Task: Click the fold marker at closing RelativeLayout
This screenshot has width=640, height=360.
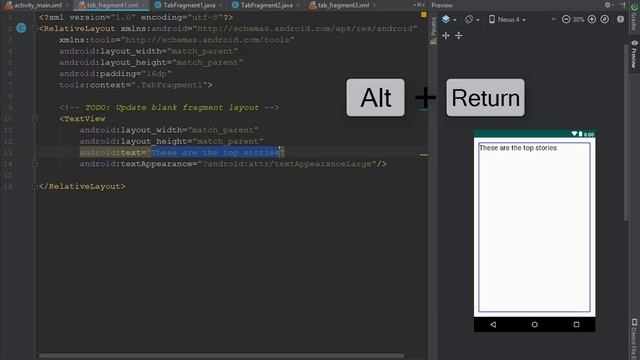Action: pyautogui.click(x=35, y=187)
